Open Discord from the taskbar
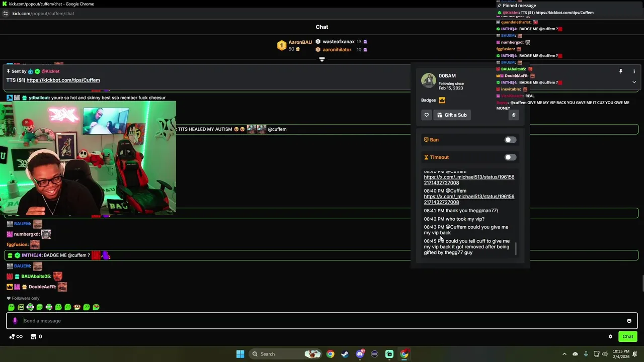Viewport: 644px width, 362px height. pos(360,354)
